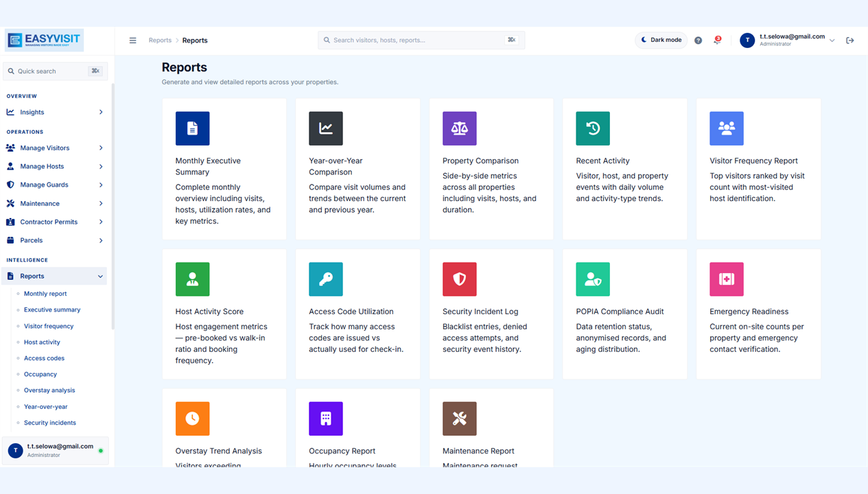868x494 pixels.
Task: Open the Recent Activity history icon
Action: coord(593,128)
